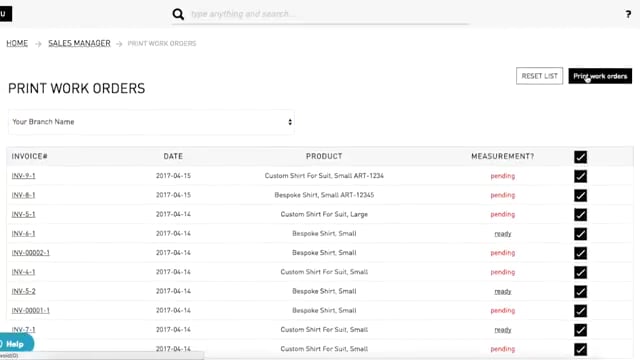Click the "ready" measurement link for INV-5-2
The height and width of the screenshot is (360, 640).
pyautogui.click(x=502, y=291)
